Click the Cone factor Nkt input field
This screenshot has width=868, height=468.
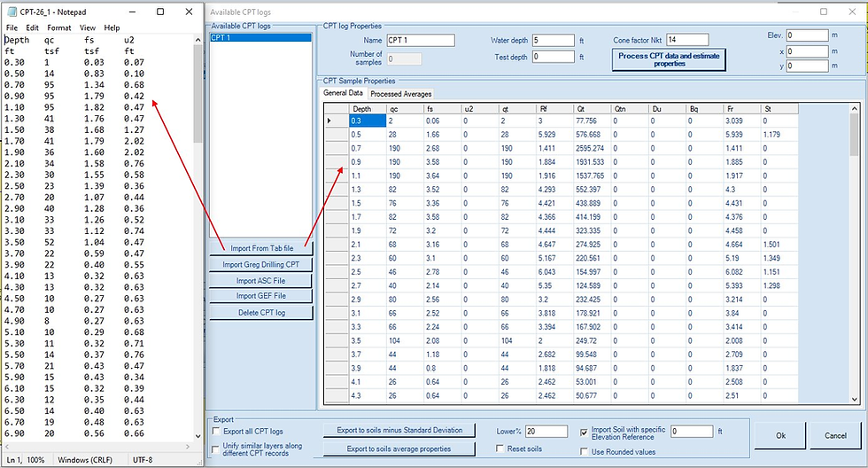687,40
